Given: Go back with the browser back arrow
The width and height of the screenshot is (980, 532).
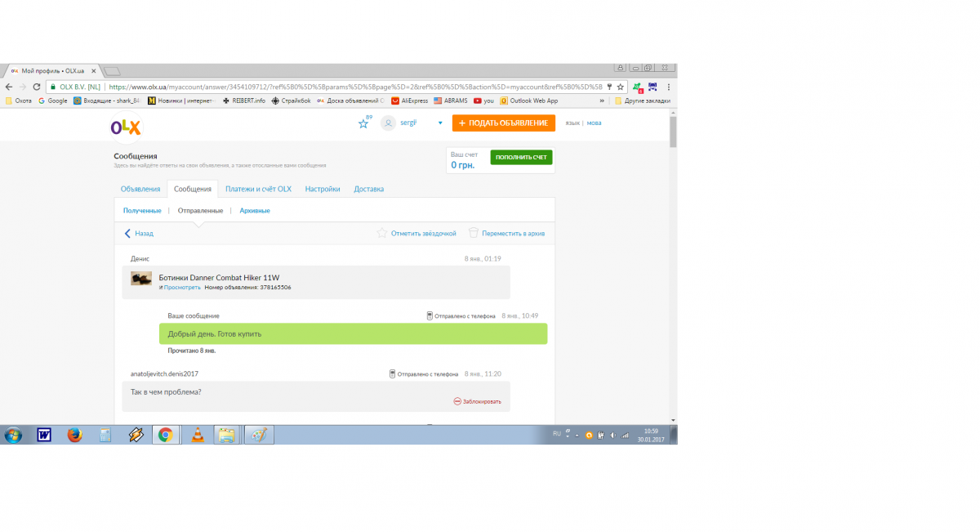Looking at the screenshot, I should (x=9, y=87).
